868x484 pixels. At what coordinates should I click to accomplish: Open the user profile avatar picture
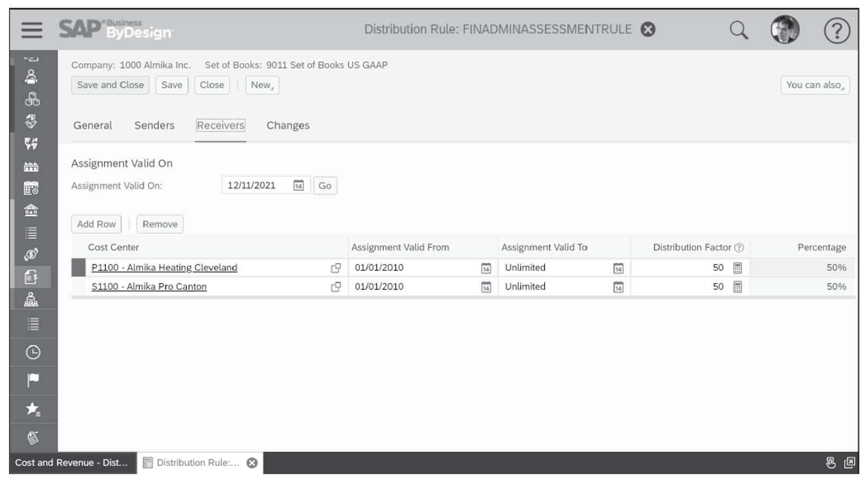coord(785,30)
